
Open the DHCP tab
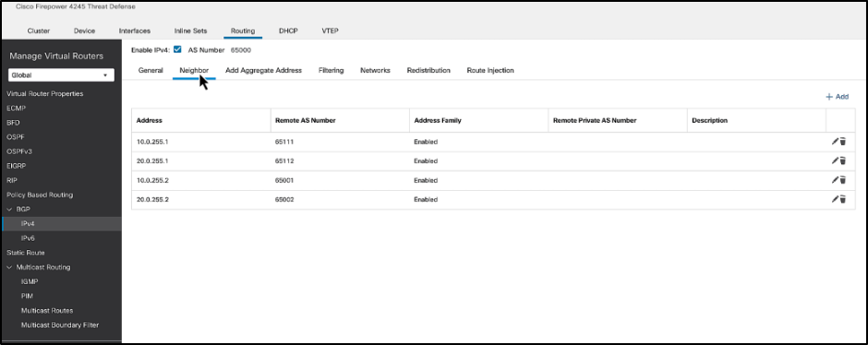288,31
